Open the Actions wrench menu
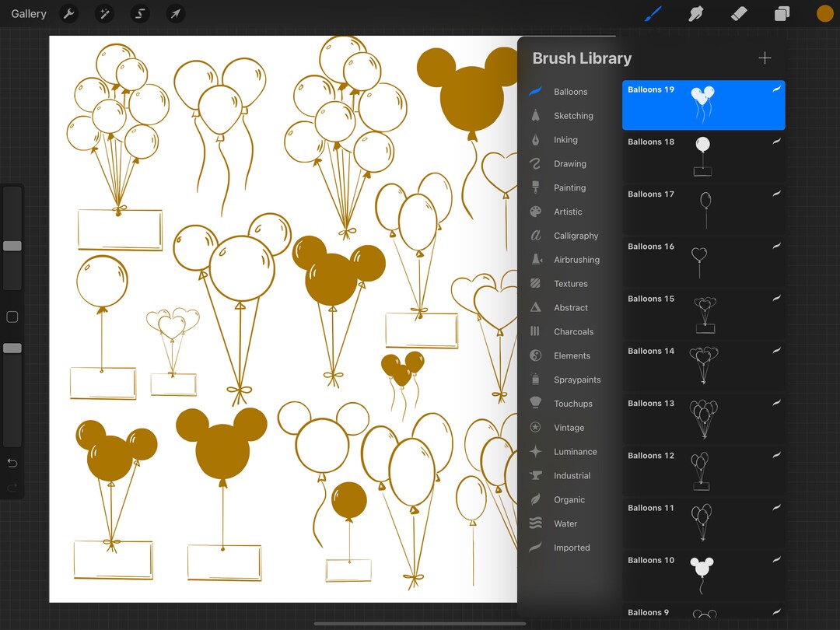This screenshot has height=630, width=840. [x=68, y=13]
